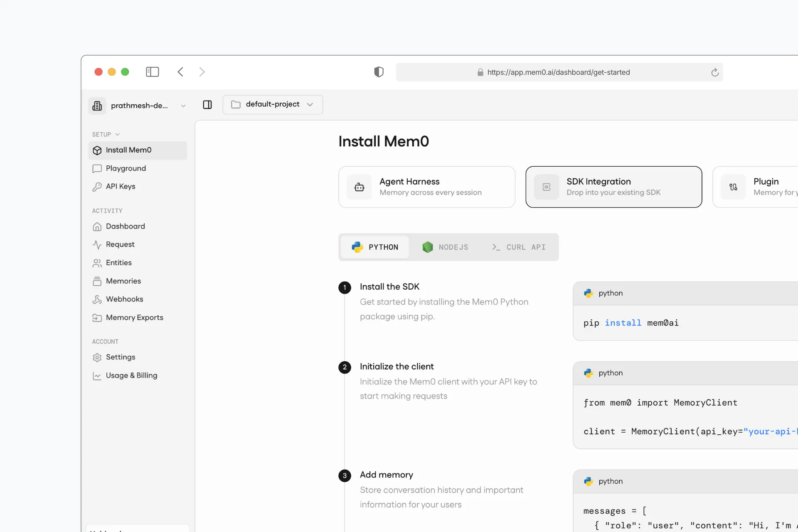Reload the page with the refresh icon
Image resolution: width=798 pixels, height=532 pixels.
(x=715, y=72)
